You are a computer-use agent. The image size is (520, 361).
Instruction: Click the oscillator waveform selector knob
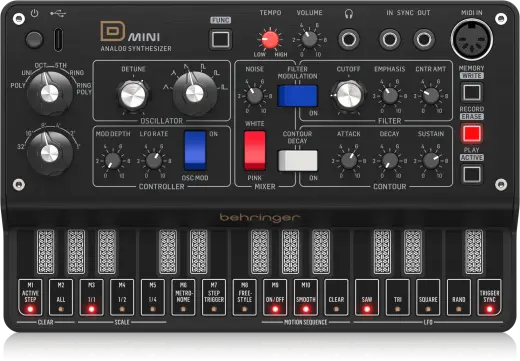coord(194,93)
